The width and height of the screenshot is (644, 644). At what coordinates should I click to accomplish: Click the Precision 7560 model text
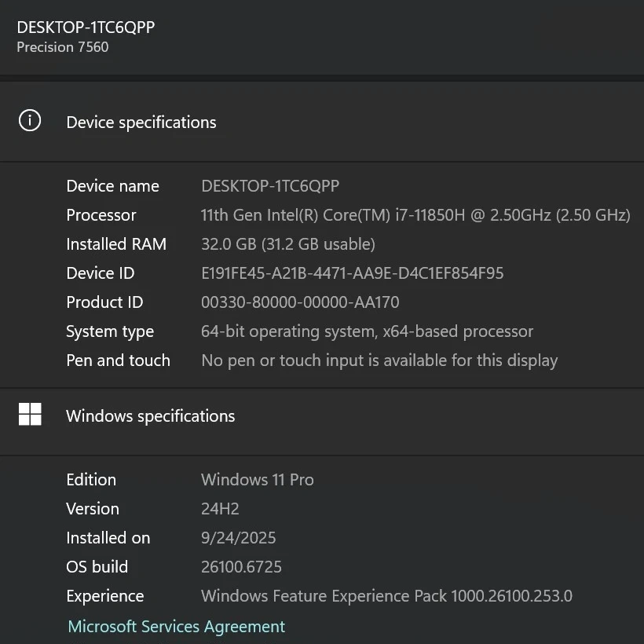63,47
